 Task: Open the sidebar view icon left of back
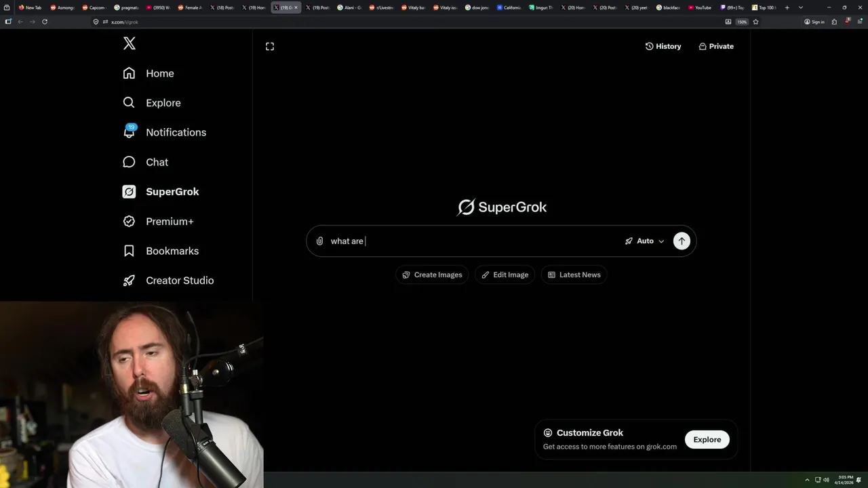point(8,22)
